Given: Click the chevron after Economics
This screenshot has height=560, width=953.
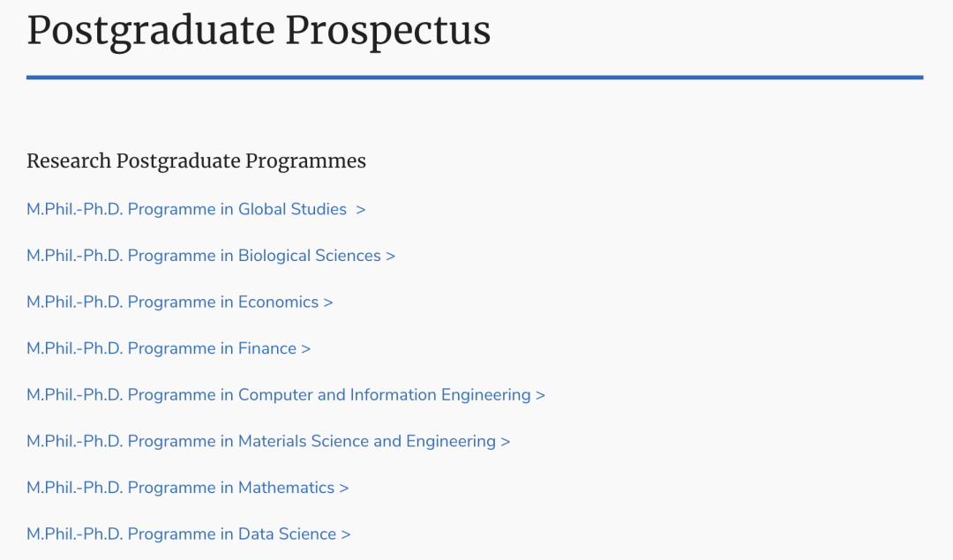Looking at the screenshot, I should click(x=328, y=303).
